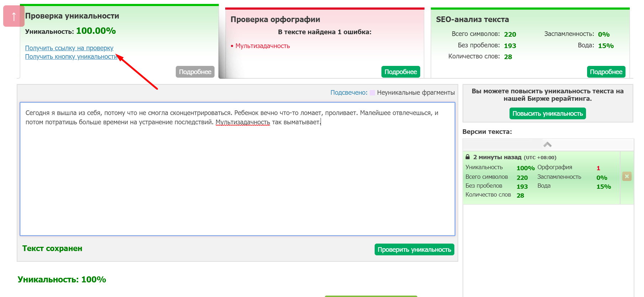Open Подробнее in the SEO analysis panel
Image resolution: width=644 pixels, height=297 pixels.
click(x=606, y=72)
